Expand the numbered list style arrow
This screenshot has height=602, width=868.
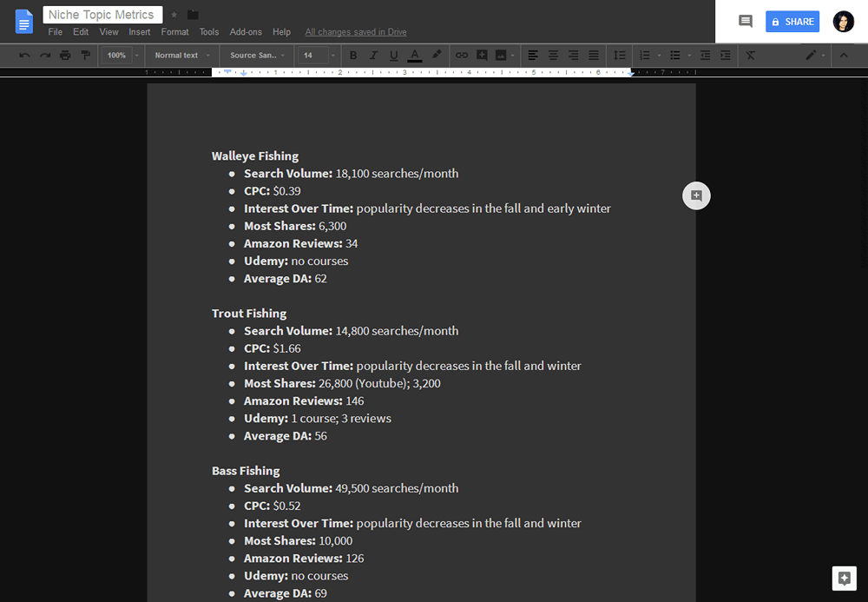659,56
